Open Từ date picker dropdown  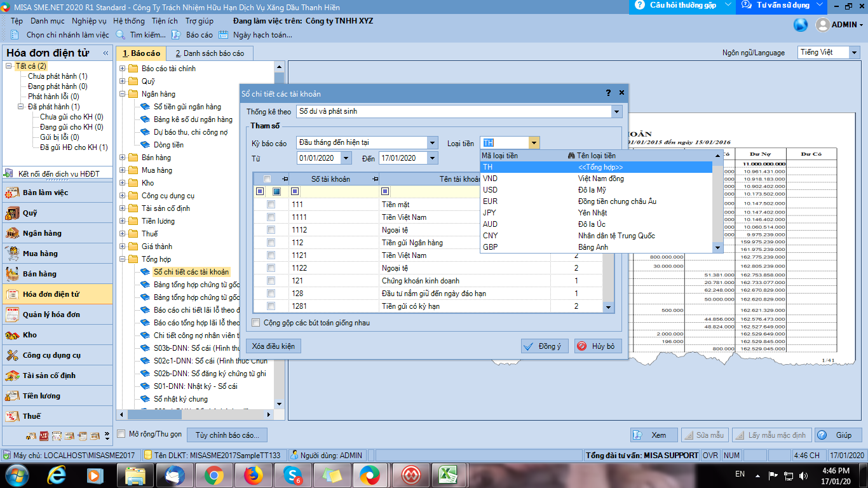click(x=346, y=158)
